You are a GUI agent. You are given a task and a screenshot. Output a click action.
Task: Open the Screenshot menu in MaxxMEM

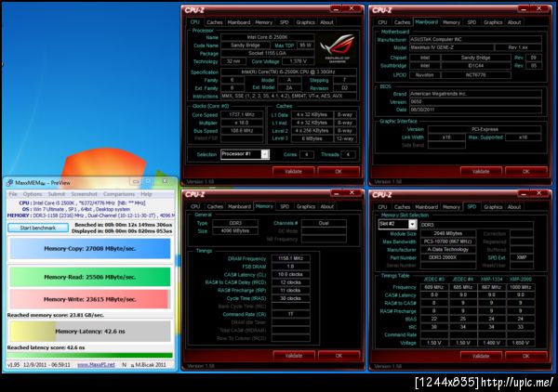click(x=84, y=194)
